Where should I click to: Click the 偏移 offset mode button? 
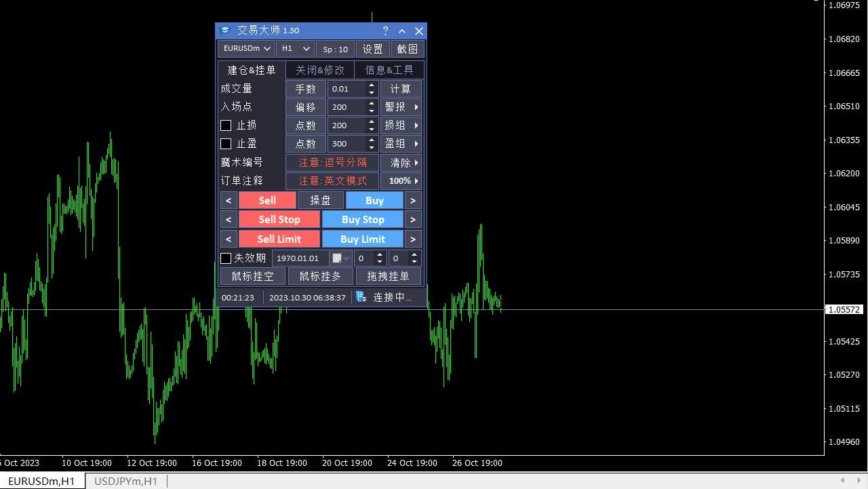coord(306,107)
